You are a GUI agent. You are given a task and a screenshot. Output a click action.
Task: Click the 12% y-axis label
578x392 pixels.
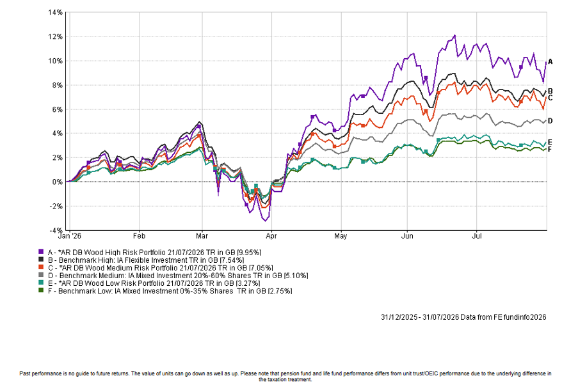55,37
